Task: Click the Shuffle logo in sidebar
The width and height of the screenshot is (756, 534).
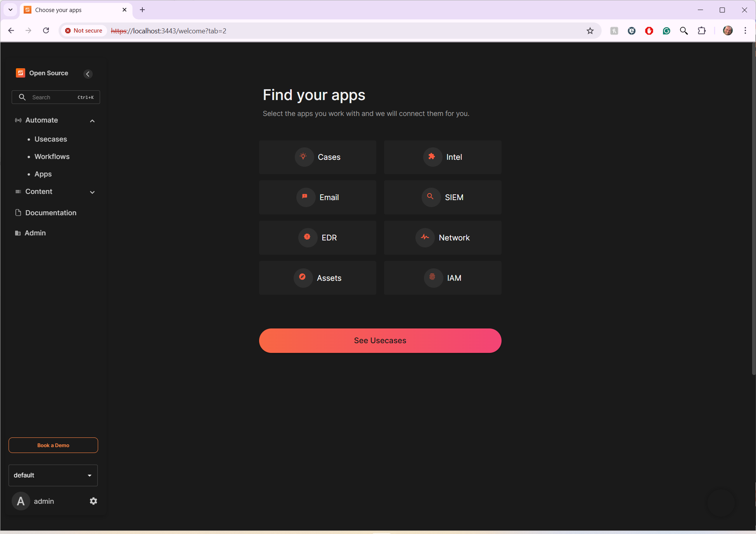Action: [x=21, y=73]
